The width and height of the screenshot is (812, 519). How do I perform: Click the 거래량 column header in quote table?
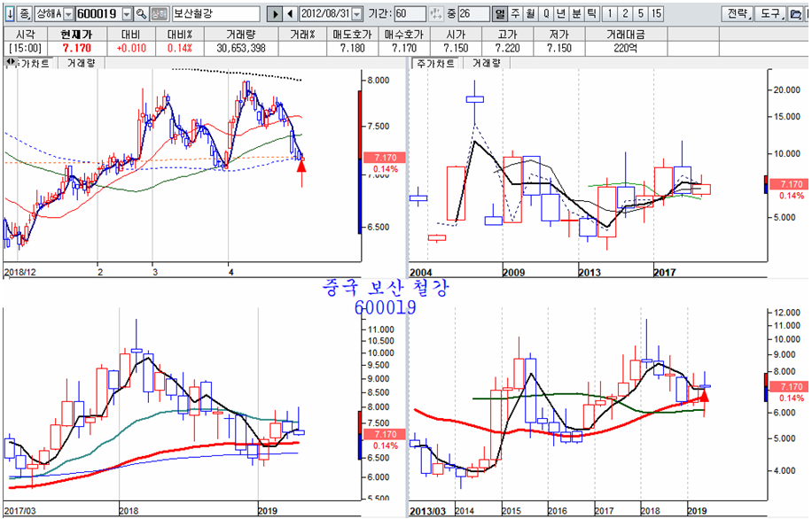[x=241, y=35]
